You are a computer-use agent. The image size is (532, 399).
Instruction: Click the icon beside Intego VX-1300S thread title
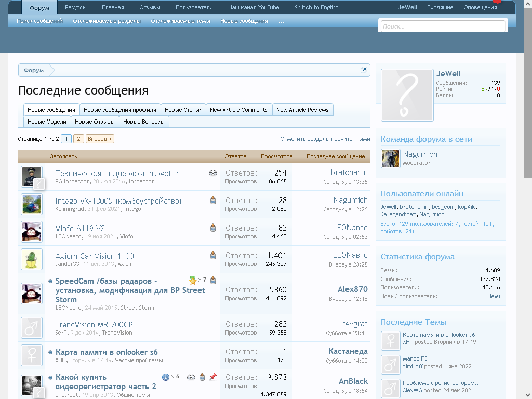[213, 201]
